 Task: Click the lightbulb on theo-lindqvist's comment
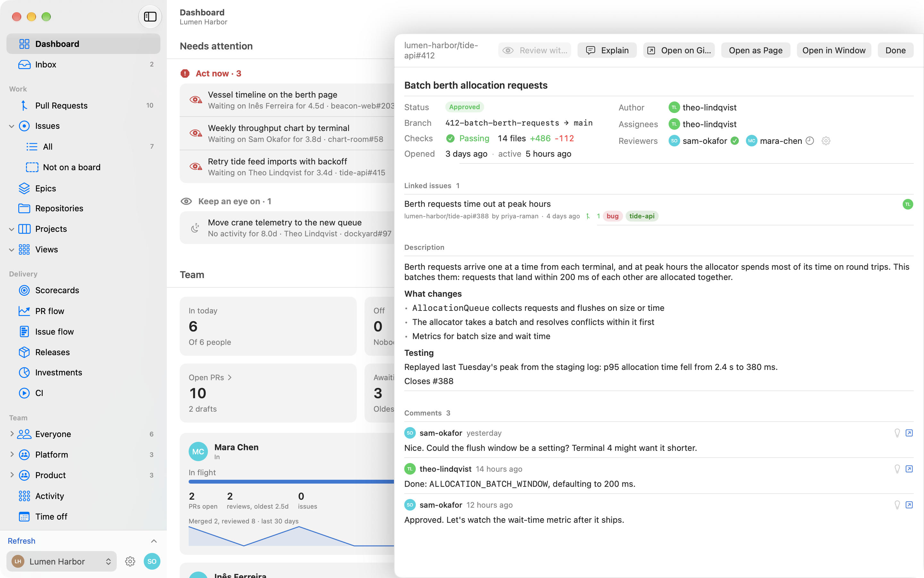(x=897, y=469)
